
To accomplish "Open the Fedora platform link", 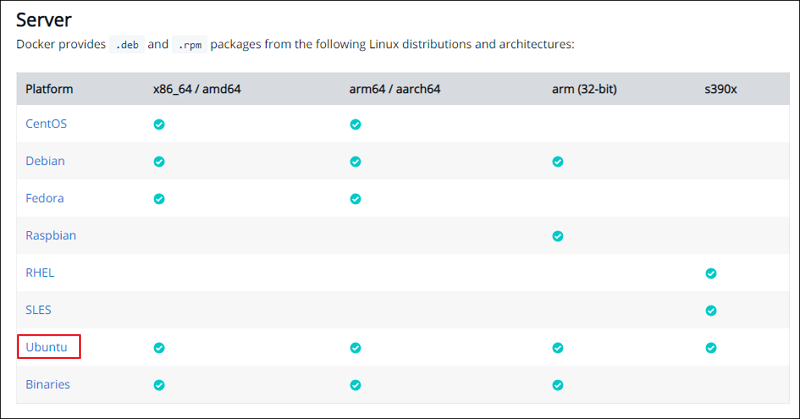I will point(44,199).
